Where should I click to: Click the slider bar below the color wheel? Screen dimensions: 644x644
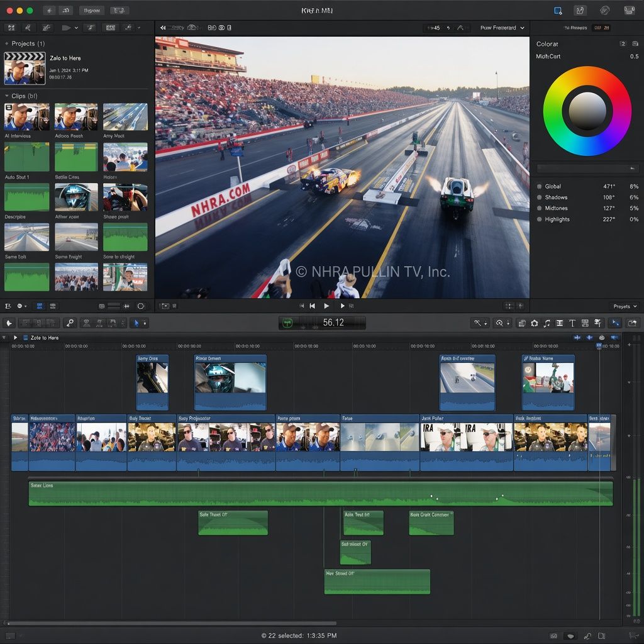(587, 169)
